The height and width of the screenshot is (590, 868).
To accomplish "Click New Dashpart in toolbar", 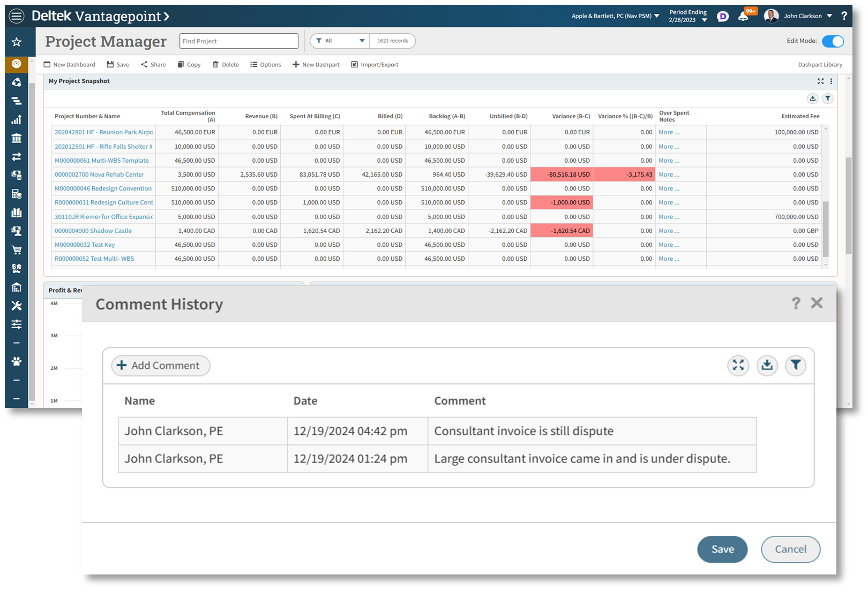I will [x=316, y=65].
